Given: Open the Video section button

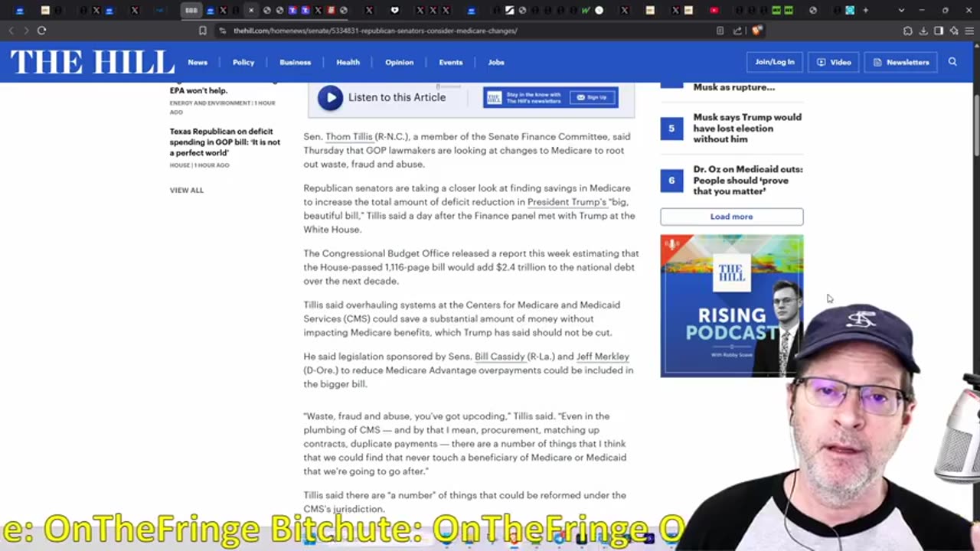Looking at the screenshot, I should click(834, 62).
